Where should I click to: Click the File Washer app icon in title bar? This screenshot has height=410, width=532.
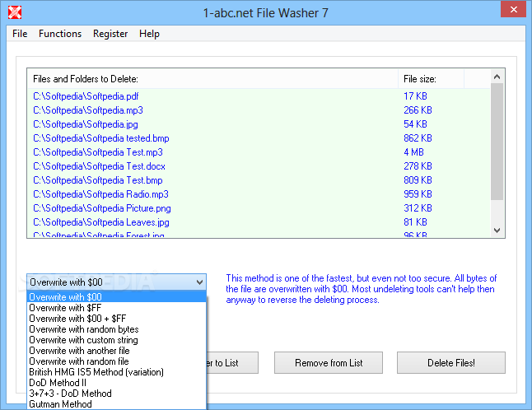15,12
